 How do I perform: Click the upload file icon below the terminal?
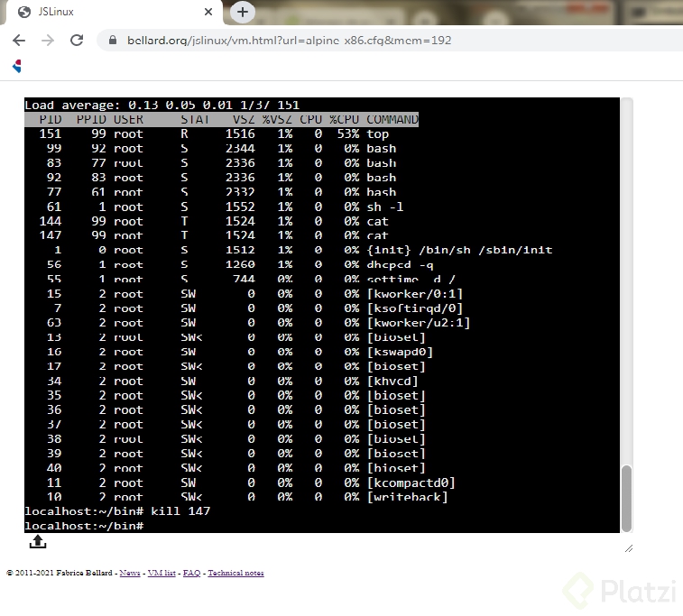click(38, 542)
